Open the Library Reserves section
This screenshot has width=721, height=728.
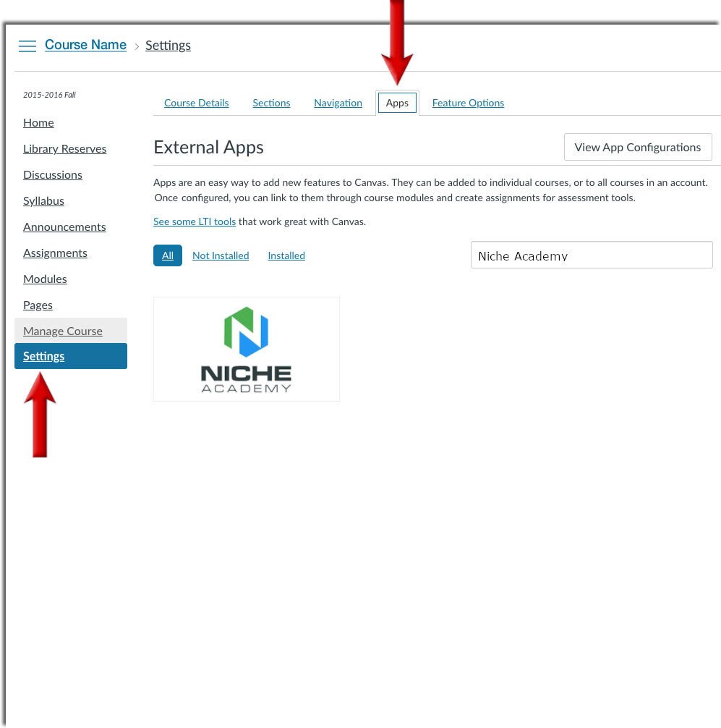pyautogui.click(x=64, y=148)
